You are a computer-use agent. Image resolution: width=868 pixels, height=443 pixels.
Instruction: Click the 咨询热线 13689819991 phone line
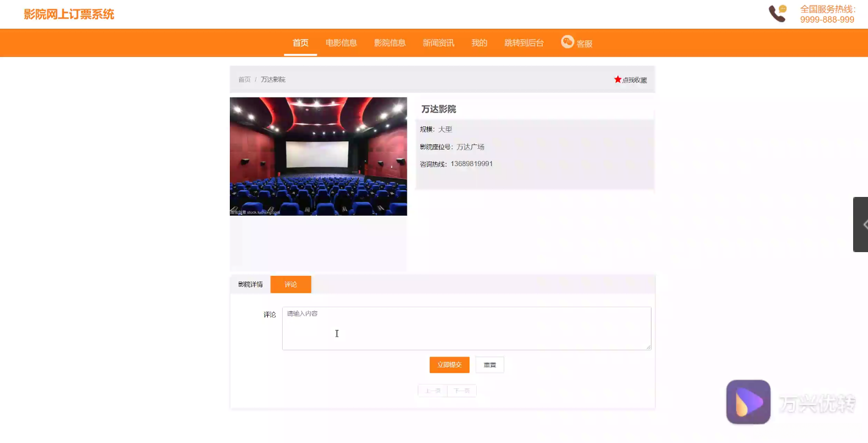point(456,164)
